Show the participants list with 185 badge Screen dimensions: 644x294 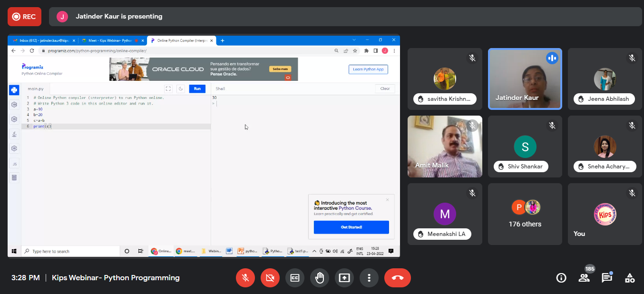pyautogui.click(x=584, y=278)
